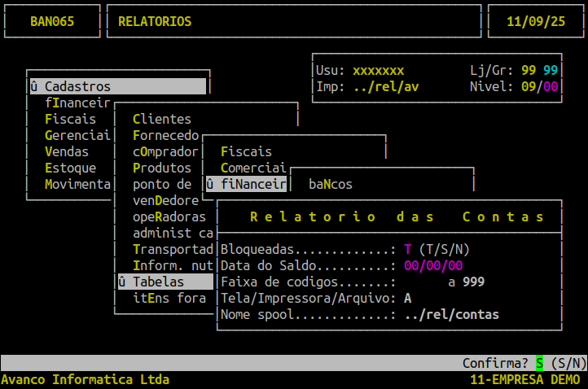Select Comerciai in the Tabelas submenu
The width and height of the screenshot is (588, 389).
point(252,168)
